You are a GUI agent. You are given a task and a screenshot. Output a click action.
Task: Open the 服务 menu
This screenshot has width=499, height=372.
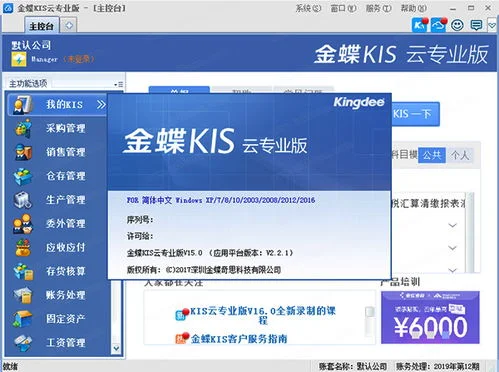tap(378, 8)
